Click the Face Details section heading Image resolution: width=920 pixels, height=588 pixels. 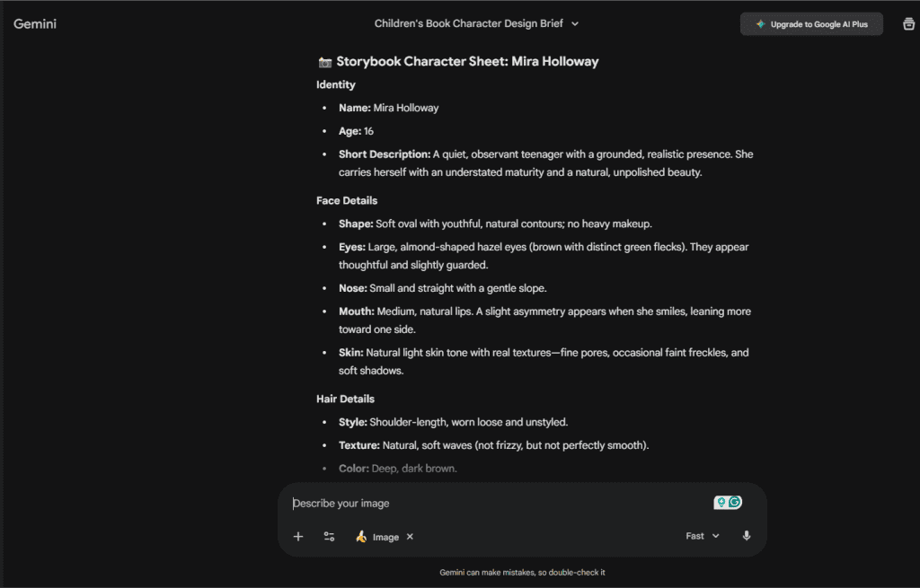pyautogui.click(x=347, y=200)
